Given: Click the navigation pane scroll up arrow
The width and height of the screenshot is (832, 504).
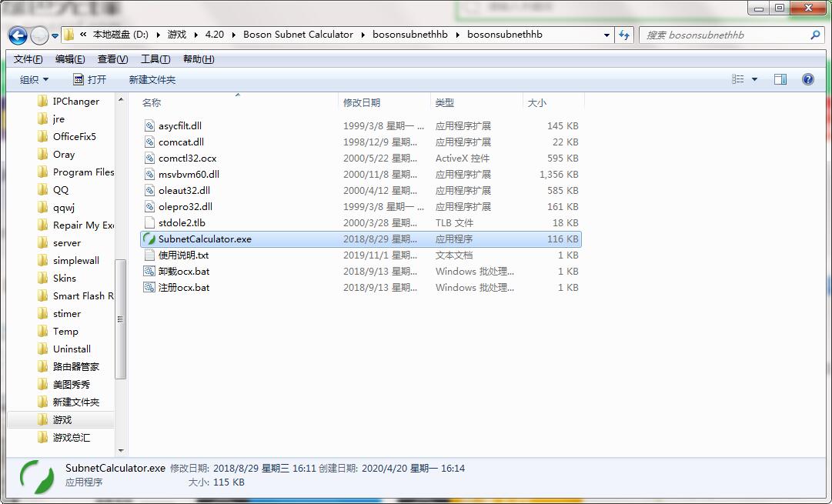Looking at the screenshot, I should pos(120,99).
